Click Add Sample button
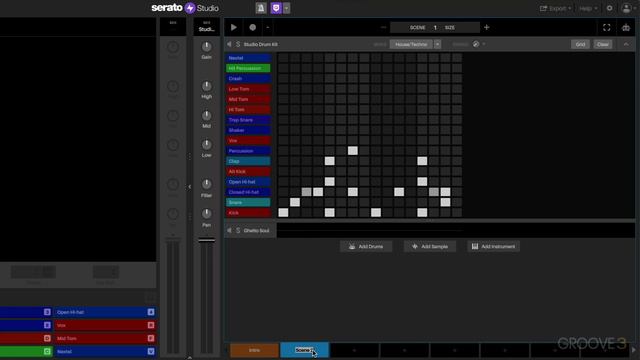 pyautogui.click(x=430, y=247)
